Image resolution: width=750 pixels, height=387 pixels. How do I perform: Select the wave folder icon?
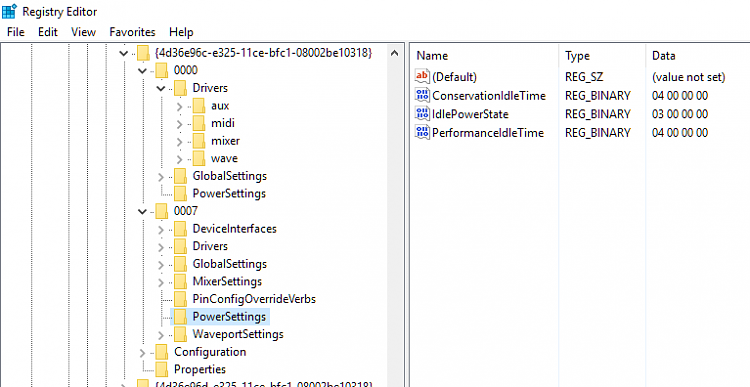pos(199,158)
